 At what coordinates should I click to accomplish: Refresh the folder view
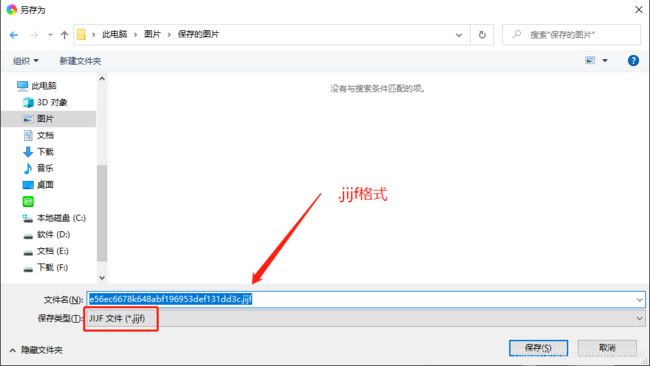coord(482,35)
